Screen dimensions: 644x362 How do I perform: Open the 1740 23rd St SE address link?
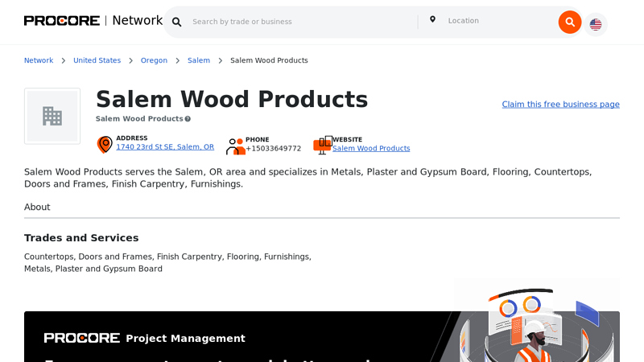(x=165, y=147)
